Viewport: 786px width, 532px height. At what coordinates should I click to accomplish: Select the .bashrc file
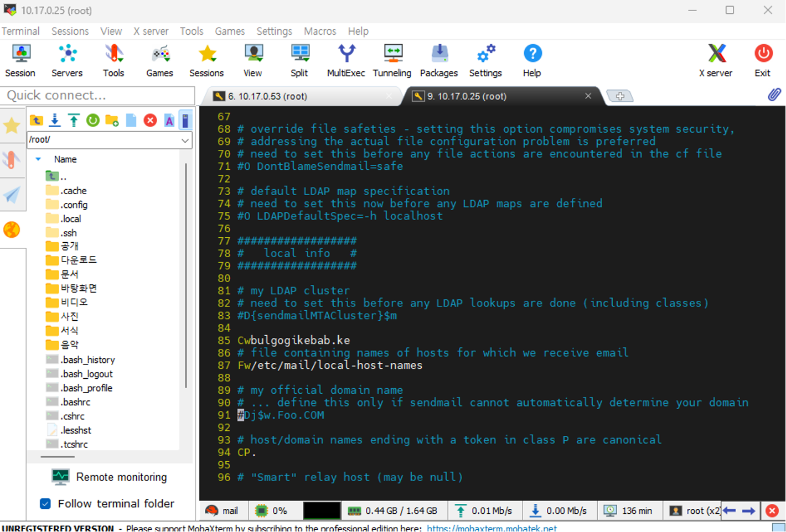[76, 402]
